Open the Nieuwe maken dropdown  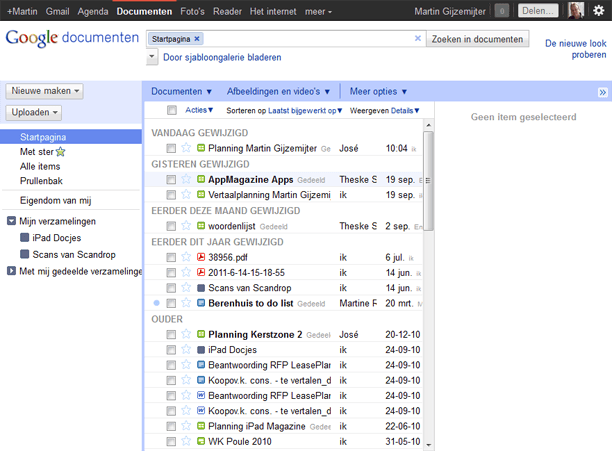click(x=44, y=91)
